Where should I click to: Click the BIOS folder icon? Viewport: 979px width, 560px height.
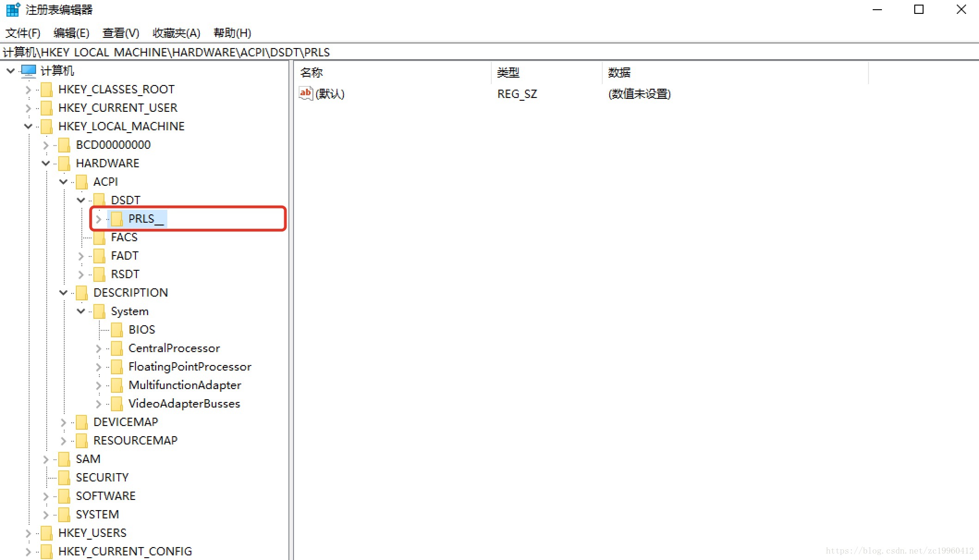point(117,329)
